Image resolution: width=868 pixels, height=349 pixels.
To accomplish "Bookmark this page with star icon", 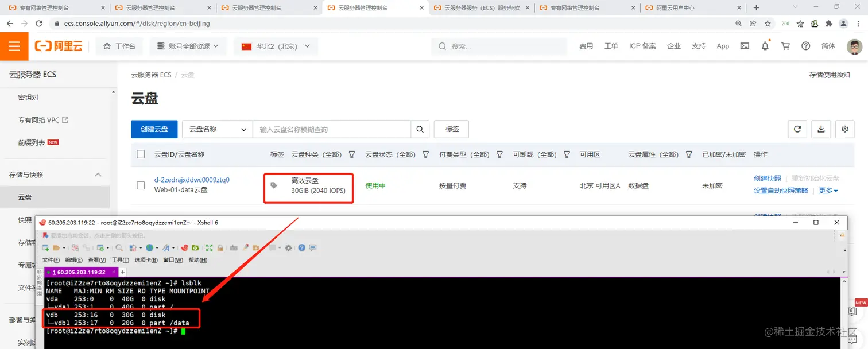I will coord(768,24).
